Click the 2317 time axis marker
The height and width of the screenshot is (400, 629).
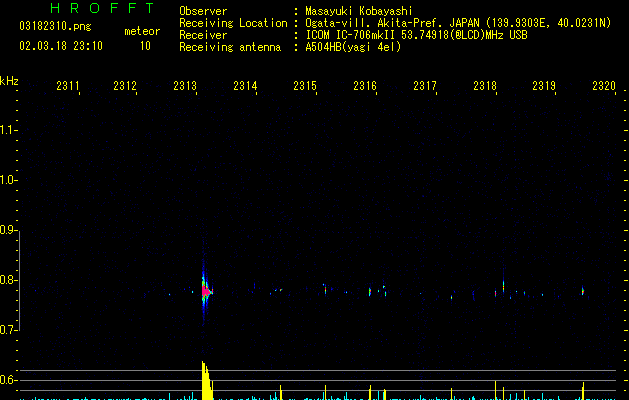(x=425, y=85)
